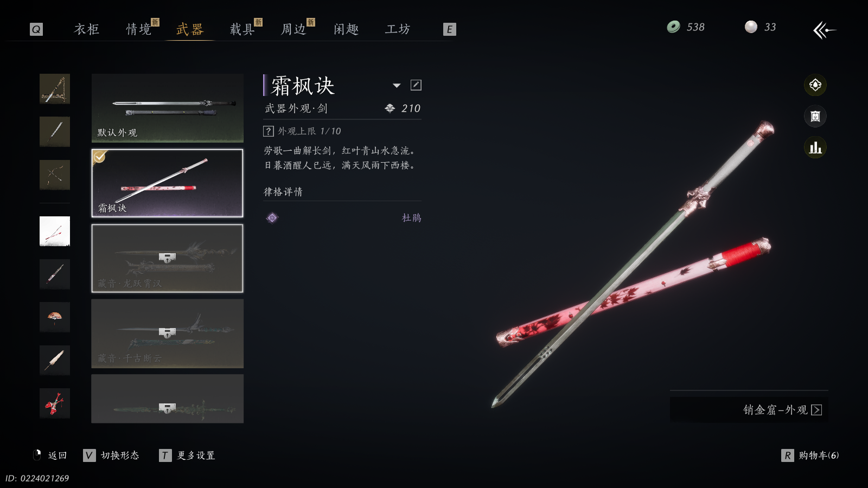This screenshot has height=488, width=868.
Task: Click the back arrow icon at top right
Action: 824,30
